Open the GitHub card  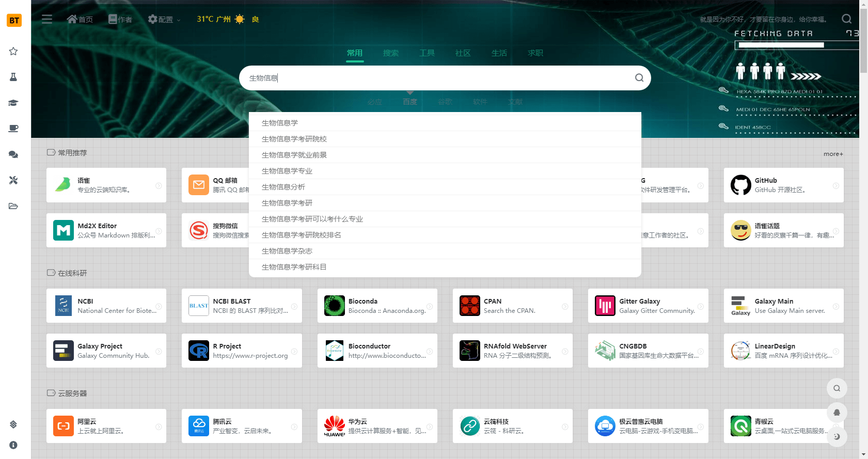(x=783, y=185)
